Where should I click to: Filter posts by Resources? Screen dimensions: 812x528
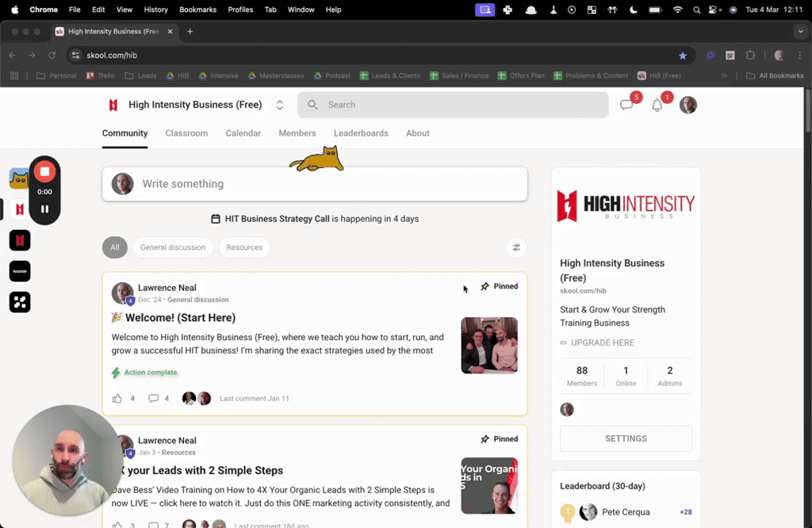click(244, 247)
